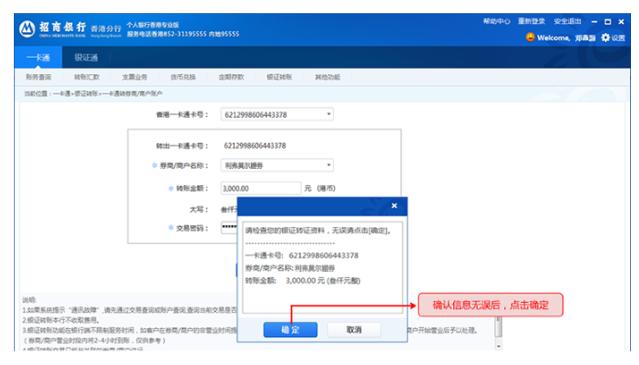
Task: Click the user avatar next to Welcome
Action: 530,37
